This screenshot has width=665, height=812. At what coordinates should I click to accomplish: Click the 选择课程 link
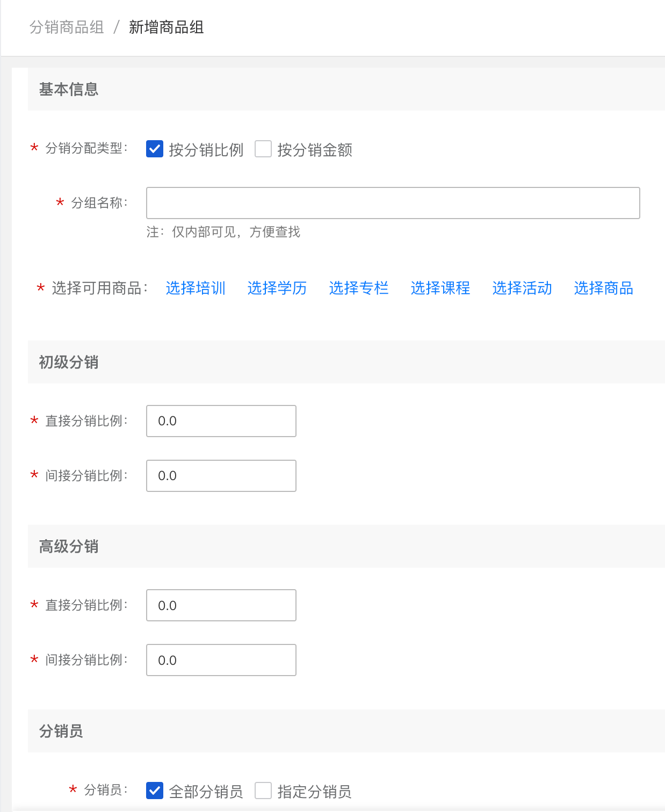440,288
